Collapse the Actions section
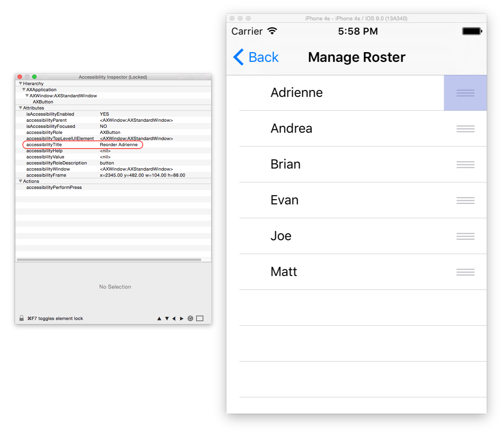Image resolution: width=504 pixels, height=434 pixels. [20, 181]
